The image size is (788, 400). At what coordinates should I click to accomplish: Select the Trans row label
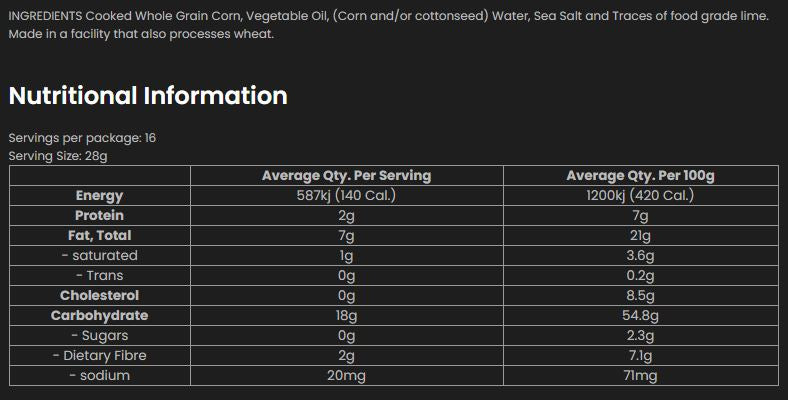(99, 276)
